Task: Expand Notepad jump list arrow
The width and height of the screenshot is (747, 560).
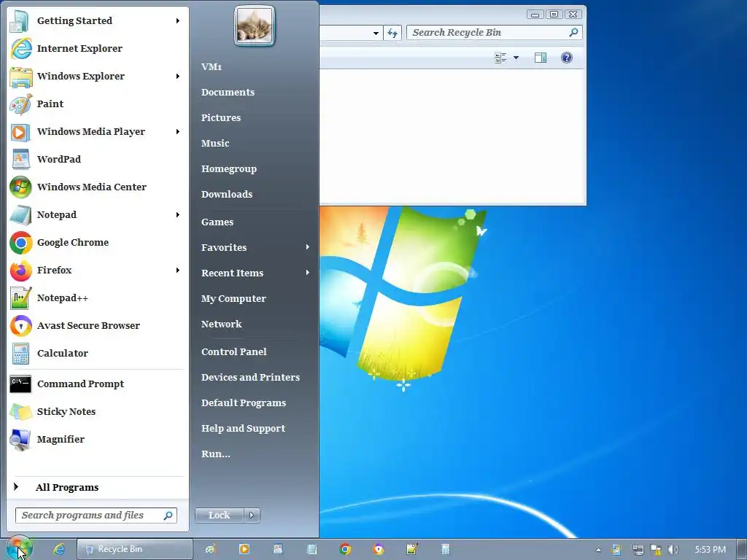Action: tap(178, 215)
